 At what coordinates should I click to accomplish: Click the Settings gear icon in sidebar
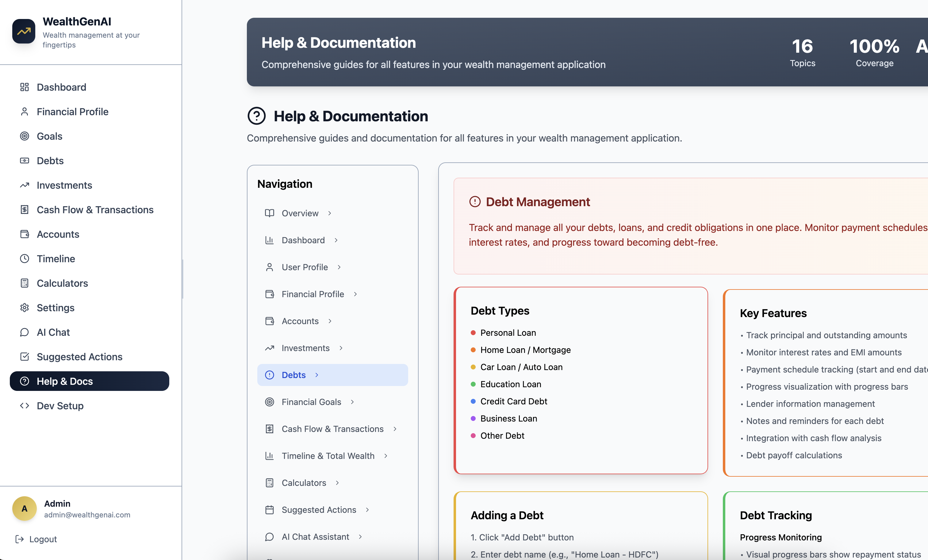pyautogui.click(x=25, y=308)
